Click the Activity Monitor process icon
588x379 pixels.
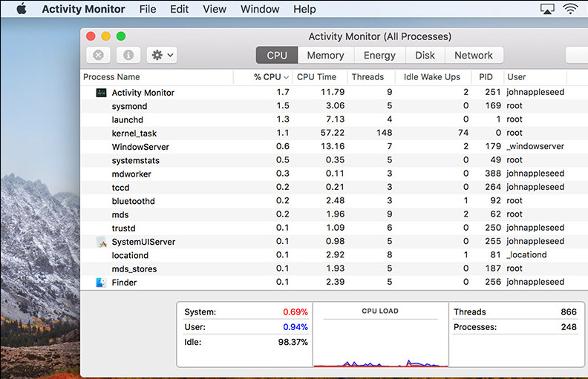(x=101, y=93)
